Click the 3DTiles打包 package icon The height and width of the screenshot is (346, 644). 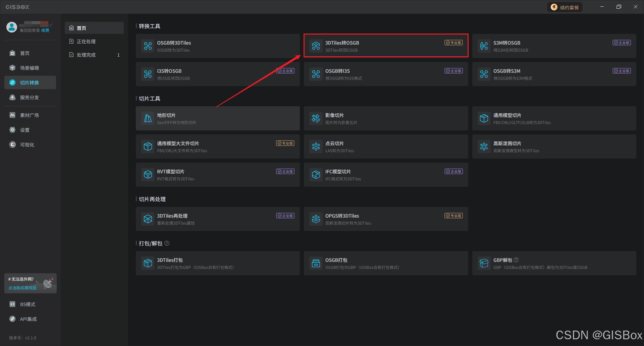tap(148, 263)
